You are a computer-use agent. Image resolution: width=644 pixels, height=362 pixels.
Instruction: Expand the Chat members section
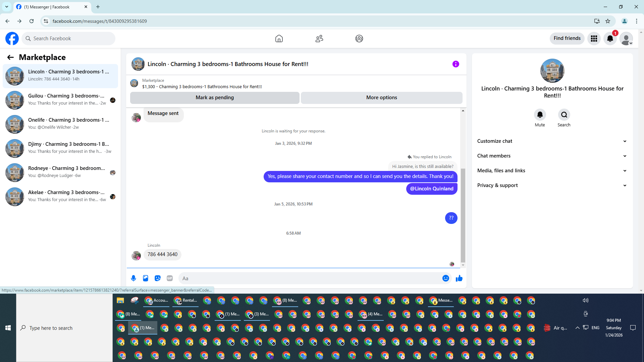[552, 156]
